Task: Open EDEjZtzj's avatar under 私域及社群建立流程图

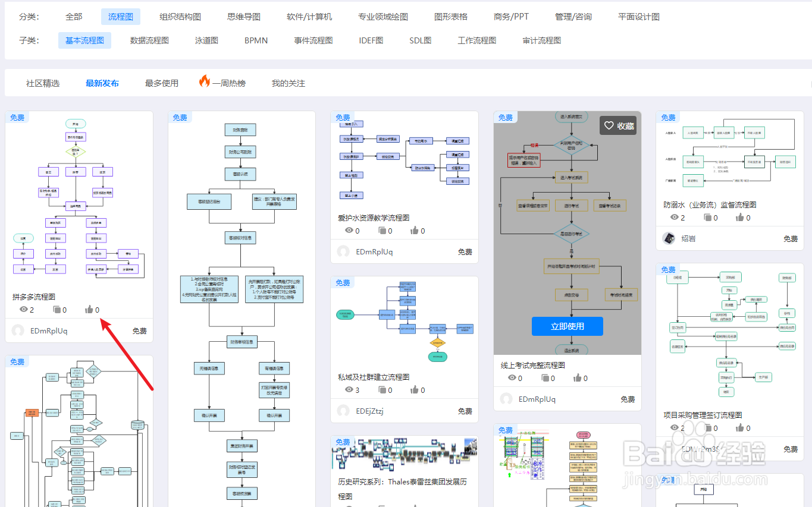Action: (343, 410)
